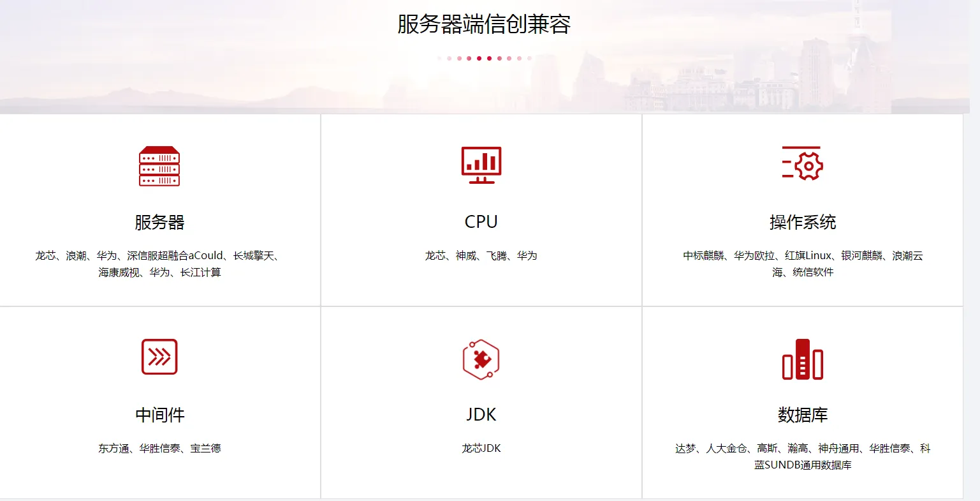Click the JDK heading text
Viewport: 980px width, 501px height.
point(481,415)
